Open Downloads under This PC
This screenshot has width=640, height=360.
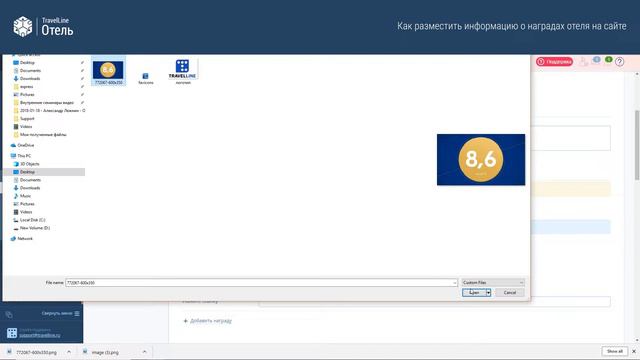(x=30, y=188)
